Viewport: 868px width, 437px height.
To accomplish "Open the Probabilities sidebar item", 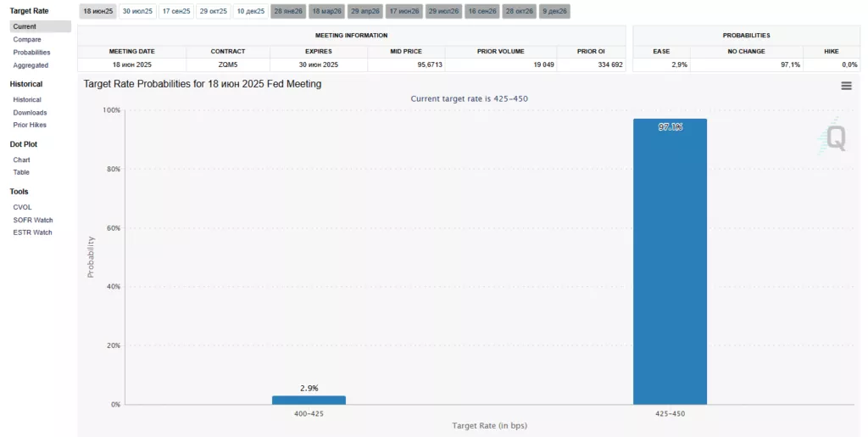I will (31, 52).
